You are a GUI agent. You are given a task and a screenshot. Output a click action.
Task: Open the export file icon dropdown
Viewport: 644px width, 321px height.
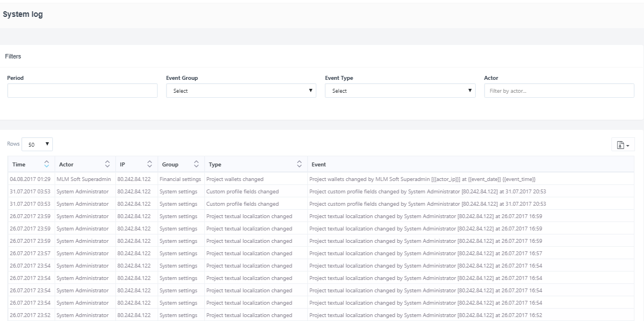click(623, 144)
